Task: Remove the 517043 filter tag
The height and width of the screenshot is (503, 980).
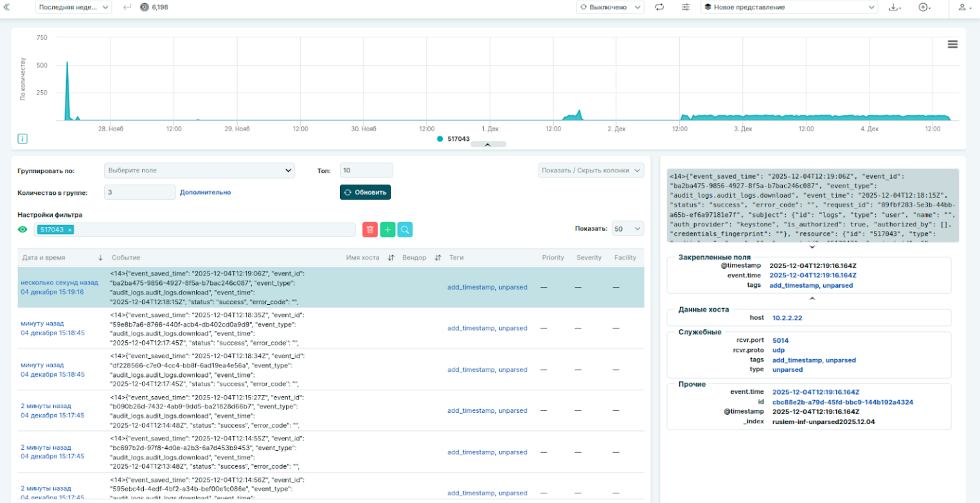Action: pos(70,230)
